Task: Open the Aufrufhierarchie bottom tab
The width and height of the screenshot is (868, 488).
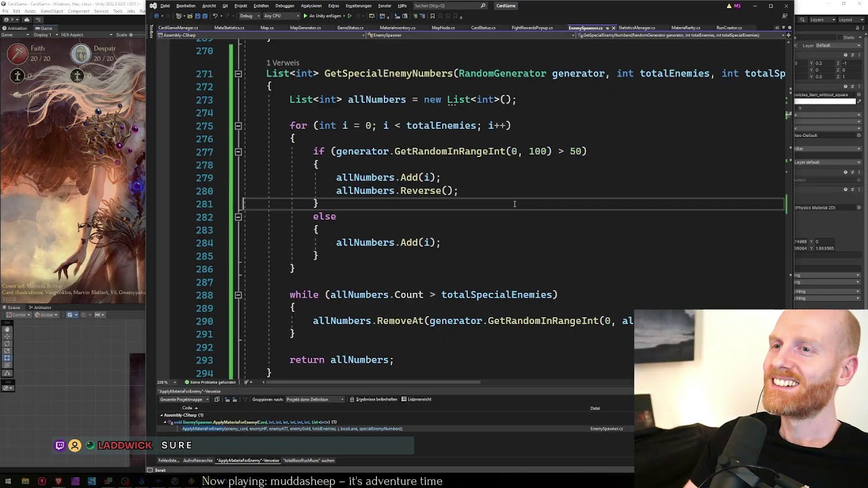Action: (198, 460)
